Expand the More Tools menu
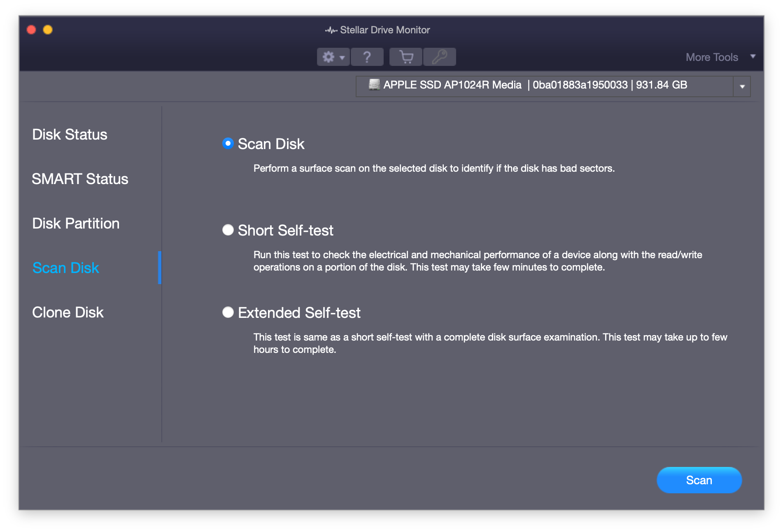The width and height of the screenshot is (783, 532). pos(712,57)
